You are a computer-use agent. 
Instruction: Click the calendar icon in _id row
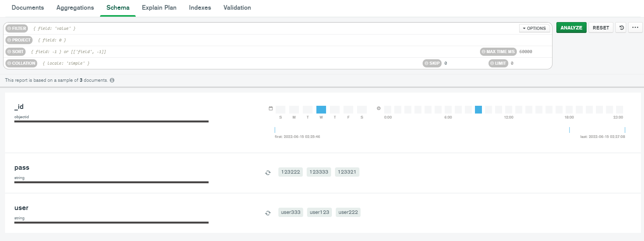[x=271, y=108]
